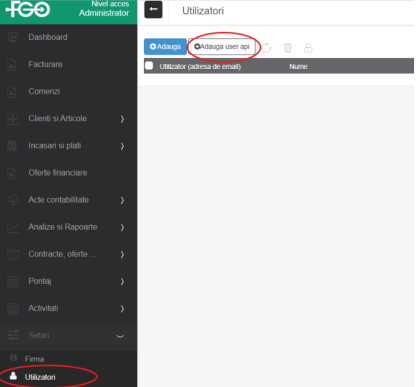Collapse the Setari section
The width and height of the screenshot is (420, 387).
tap(120, 336)
